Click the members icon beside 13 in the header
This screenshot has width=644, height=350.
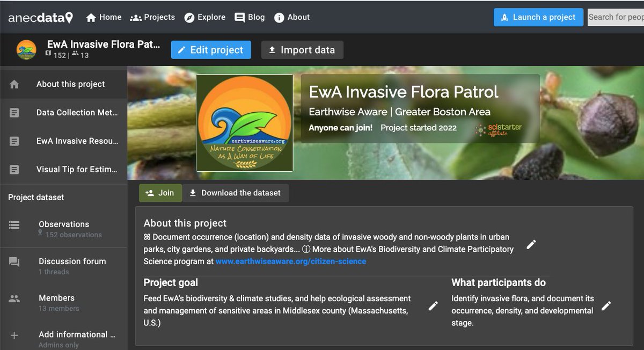pyautogui.click(x=75, y=54)
